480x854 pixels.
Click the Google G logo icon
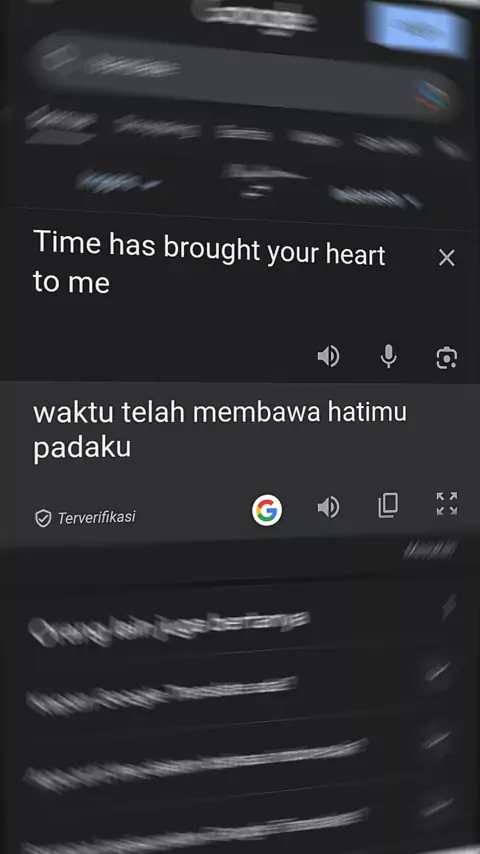click(x=267, y=510)
